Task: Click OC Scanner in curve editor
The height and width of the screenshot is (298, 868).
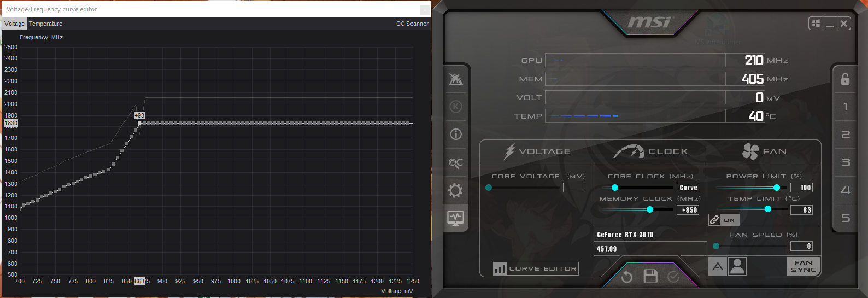Action: click(412, 24)
